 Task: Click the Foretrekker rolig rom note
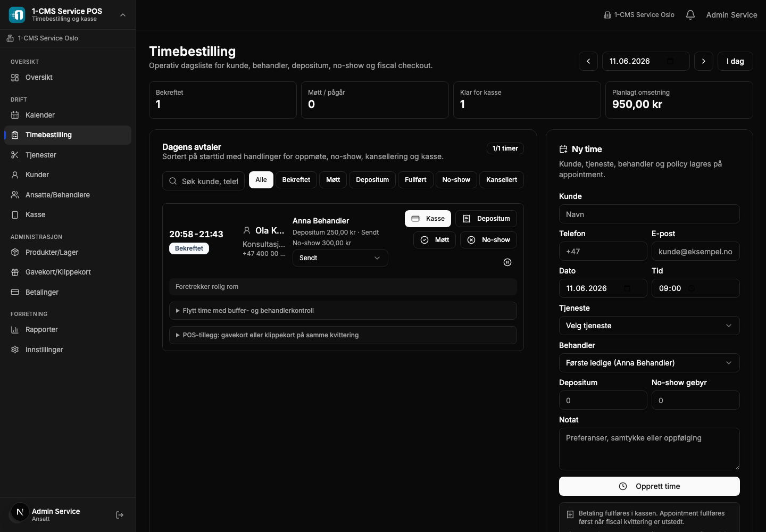tap(343, 287)
